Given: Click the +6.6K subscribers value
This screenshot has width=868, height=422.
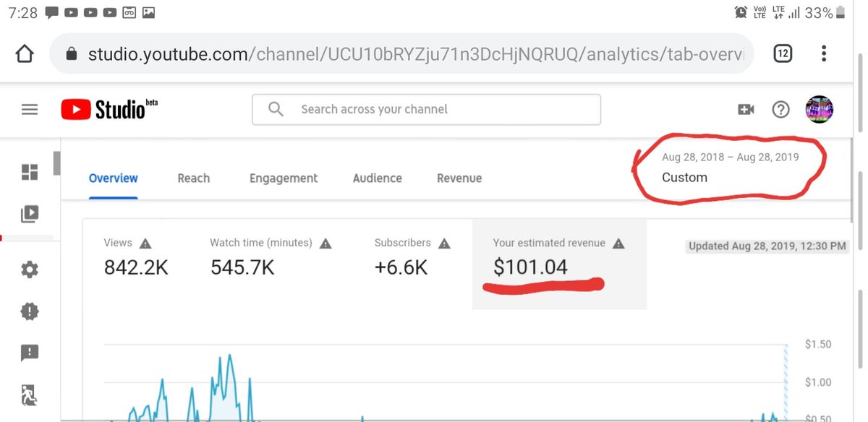Looking at the screenshot, I should 401,268.
